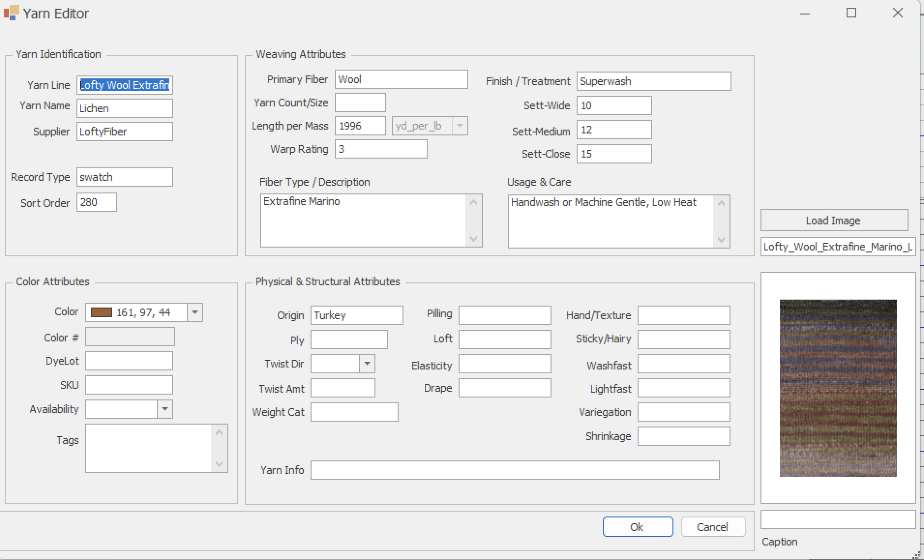The height and width of the screenshot is (560, 924).
Task: Click the Load Image button
Action: 834,221
